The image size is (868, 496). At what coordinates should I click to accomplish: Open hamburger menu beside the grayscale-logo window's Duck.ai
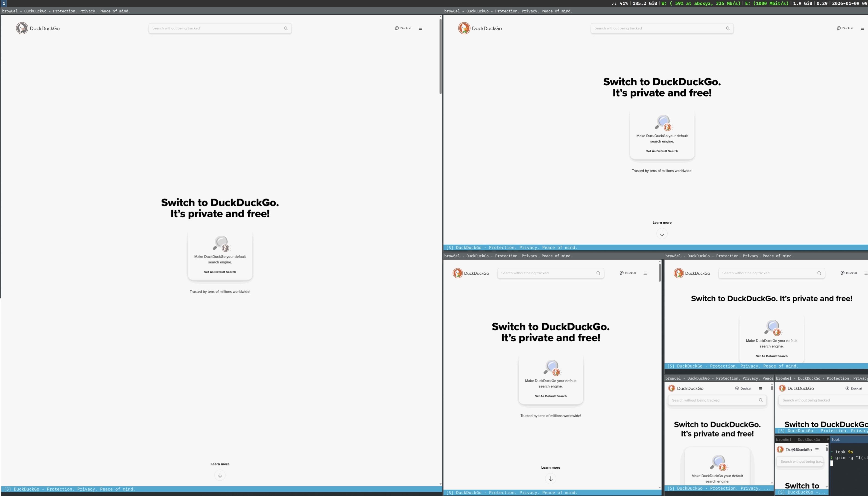[x=420, y=28]
